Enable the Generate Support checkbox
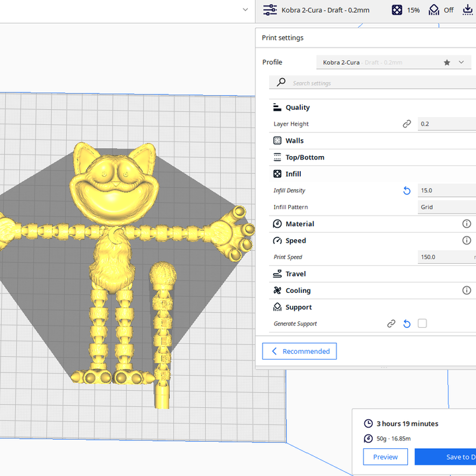476x476 pixels. [422, 323]
